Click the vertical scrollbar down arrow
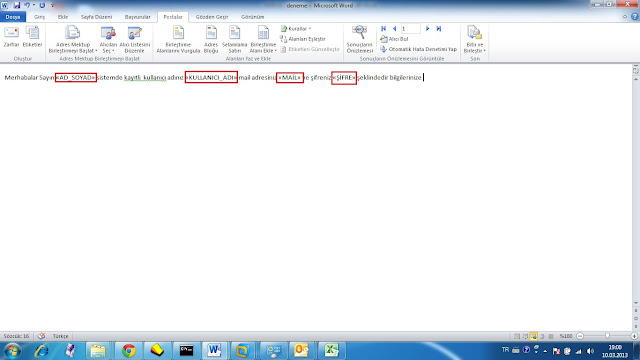The width and height of the screenshot is (640, 360). pos(636,303)
